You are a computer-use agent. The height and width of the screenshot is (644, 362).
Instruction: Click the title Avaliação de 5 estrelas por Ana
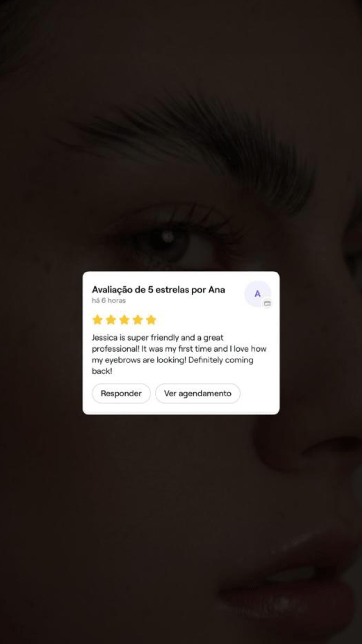(158, 290)
